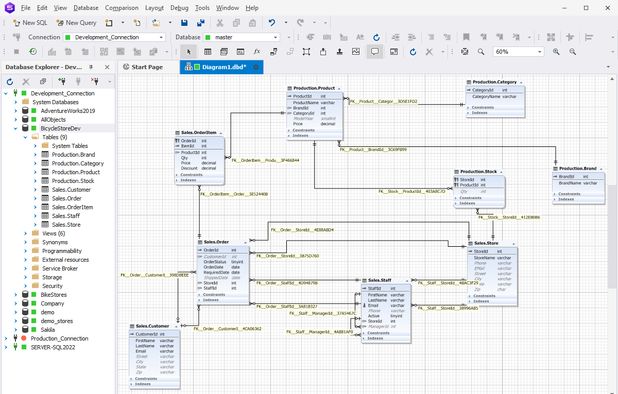Select the BikeStores database
This screenshot has height=394, width=618.
54,295
